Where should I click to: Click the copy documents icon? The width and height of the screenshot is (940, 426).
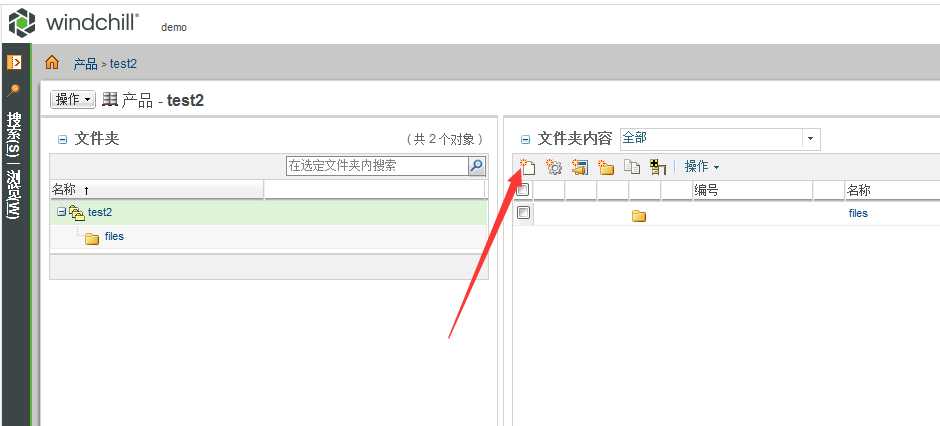(632, 167)
